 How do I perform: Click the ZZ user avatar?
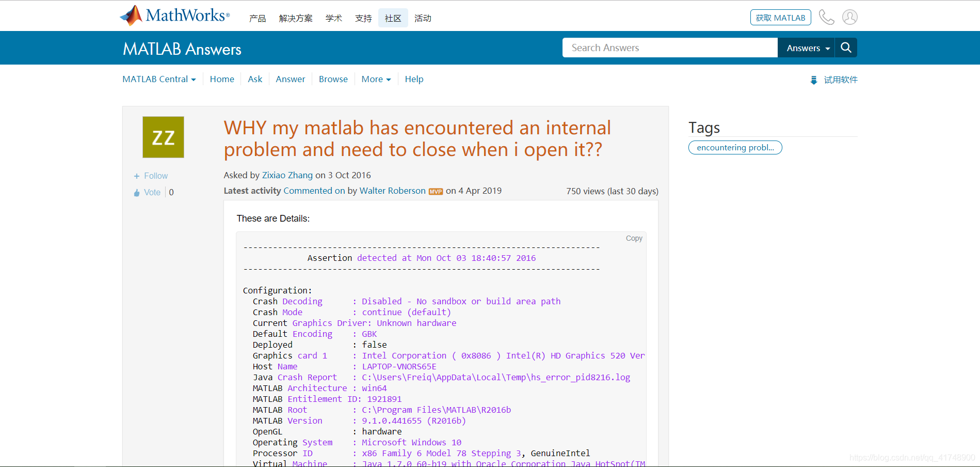(x=163, y=137)
